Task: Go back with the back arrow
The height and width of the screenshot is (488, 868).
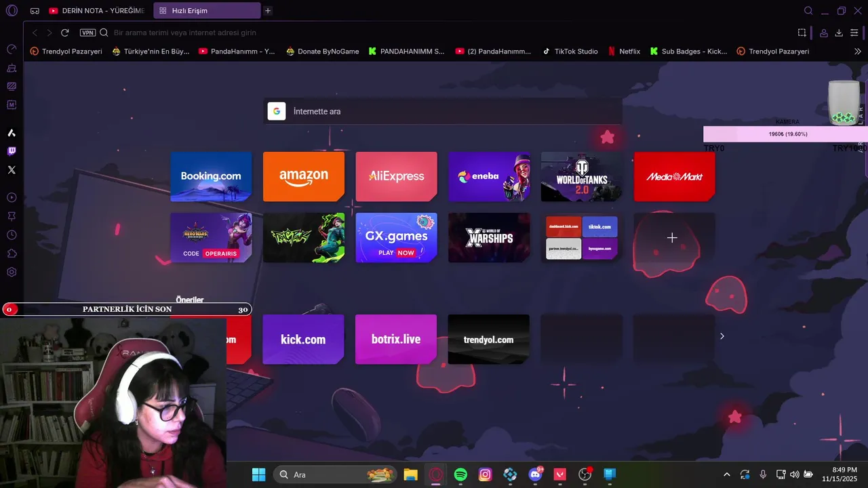Action: (x=35, y=33)
